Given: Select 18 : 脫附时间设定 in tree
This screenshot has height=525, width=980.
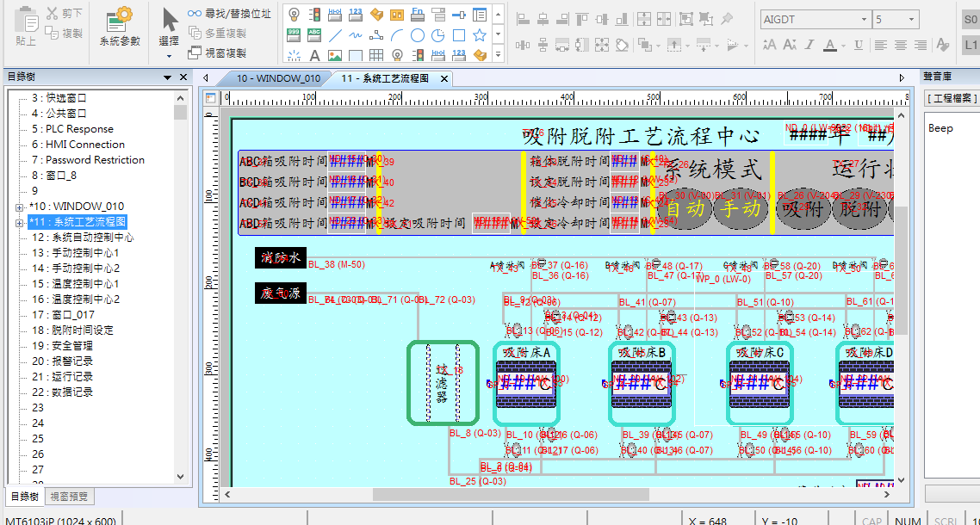Looking at the screenshot, I should coord(72,330).
